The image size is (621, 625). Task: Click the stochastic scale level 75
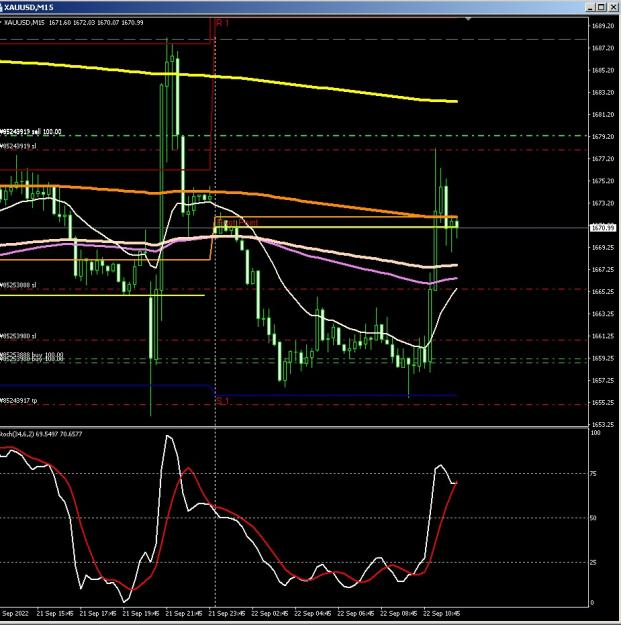pos(593,474)
